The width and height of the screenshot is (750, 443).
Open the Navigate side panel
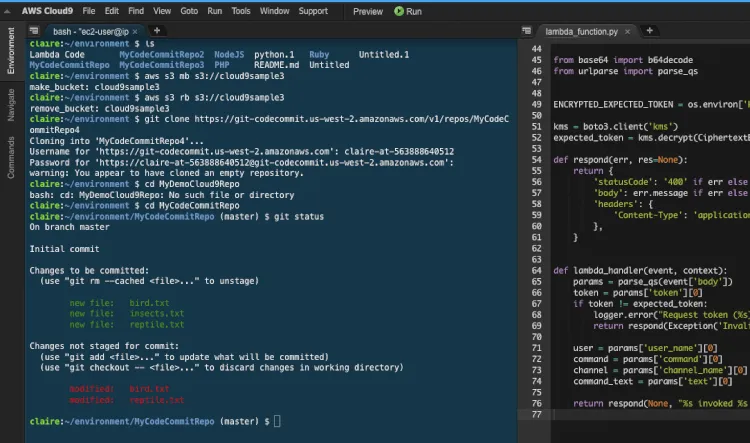tap(11, 105)
